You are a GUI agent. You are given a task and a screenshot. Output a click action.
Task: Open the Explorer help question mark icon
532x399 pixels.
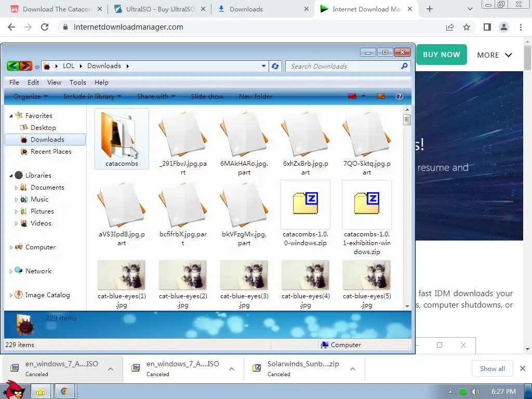[x=400, y=96]
